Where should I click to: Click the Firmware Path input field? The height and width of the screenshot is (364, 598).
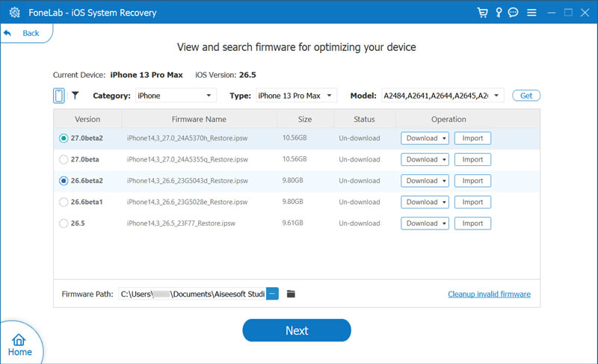coord(192,294)
